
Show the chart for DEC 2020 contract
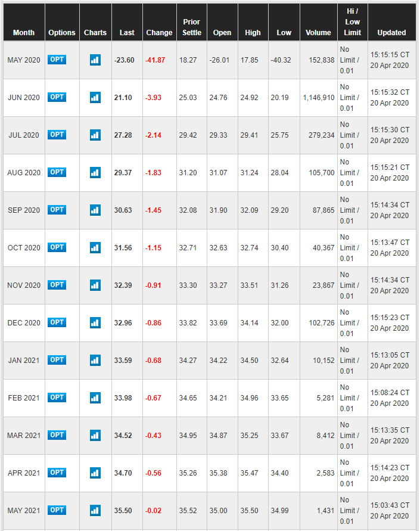pyautogui.click(x=95, y=322)
